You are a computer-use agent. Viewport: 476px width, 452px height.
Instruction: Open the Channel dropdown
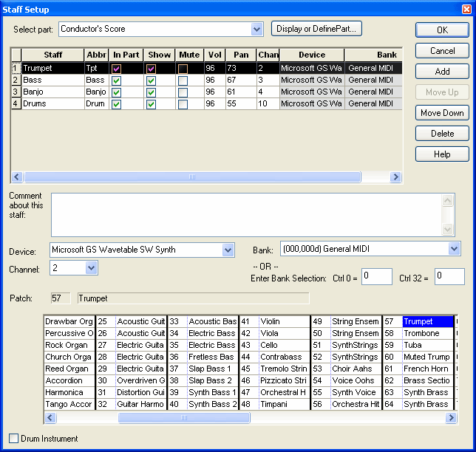[91, 268]
